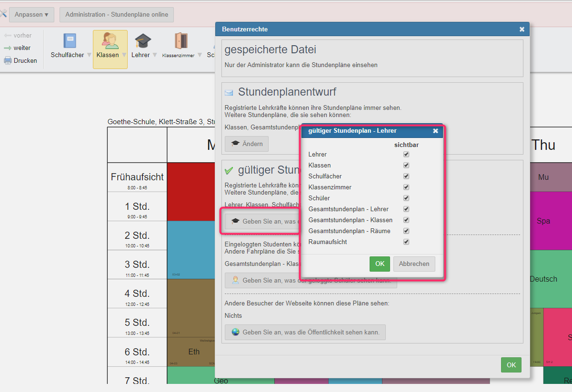The height and width of the screenshot is (392, 572).
Task: Open Administration - Stundenpläne online
Action: pos(117,15)
